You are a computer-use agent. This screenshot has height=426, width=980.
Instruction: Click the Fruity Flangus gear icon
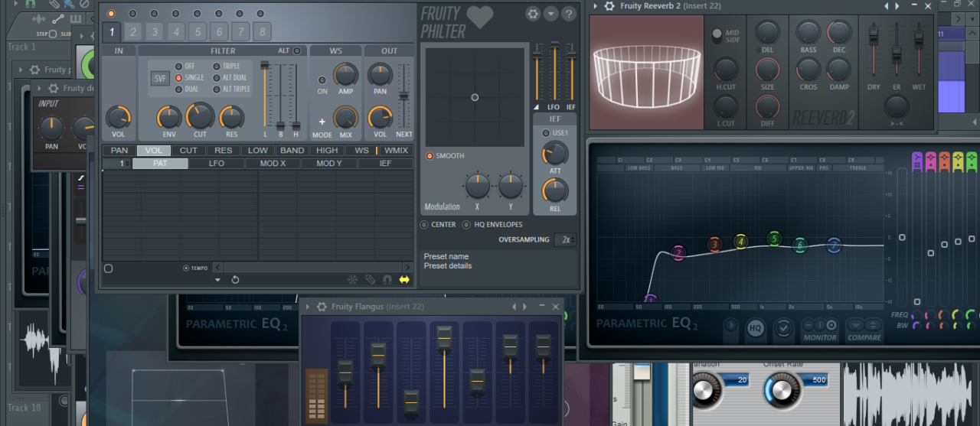(x=322, y=307)
